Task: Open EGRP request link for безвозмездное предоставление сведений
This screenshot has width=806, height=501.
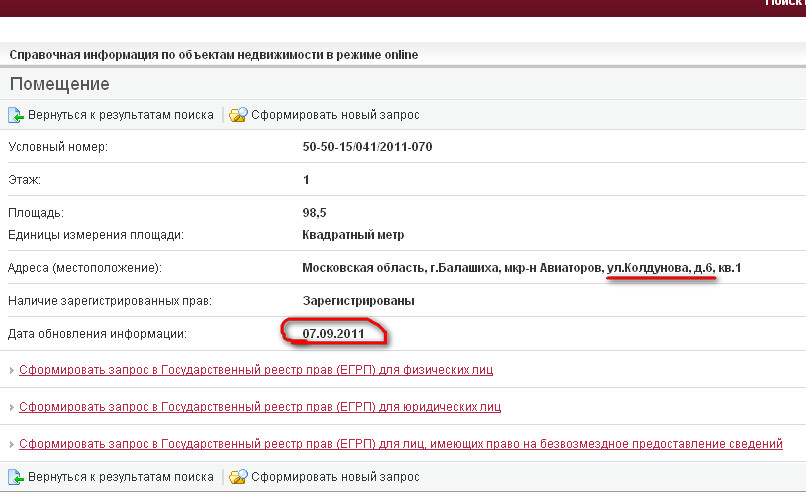Action: point(400,443)
